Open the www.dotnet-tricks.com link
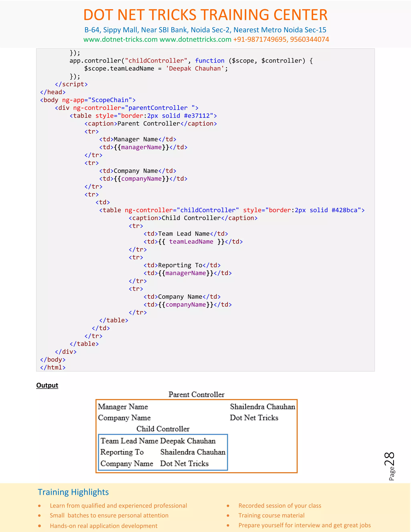411x532 pixels. tap(120, 40)
